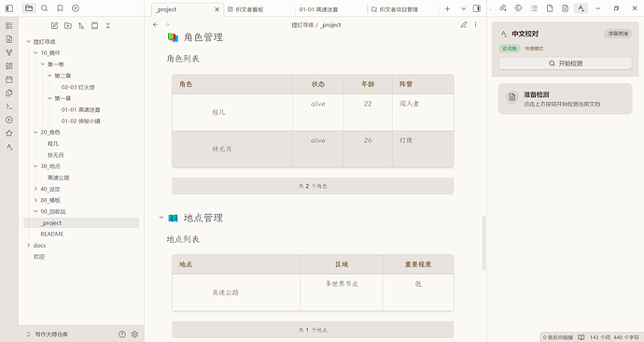Start proofreading with the 开始检测 button
This screenshot has width=644, height=342.
pyautogui.click(x=566, y=64)
